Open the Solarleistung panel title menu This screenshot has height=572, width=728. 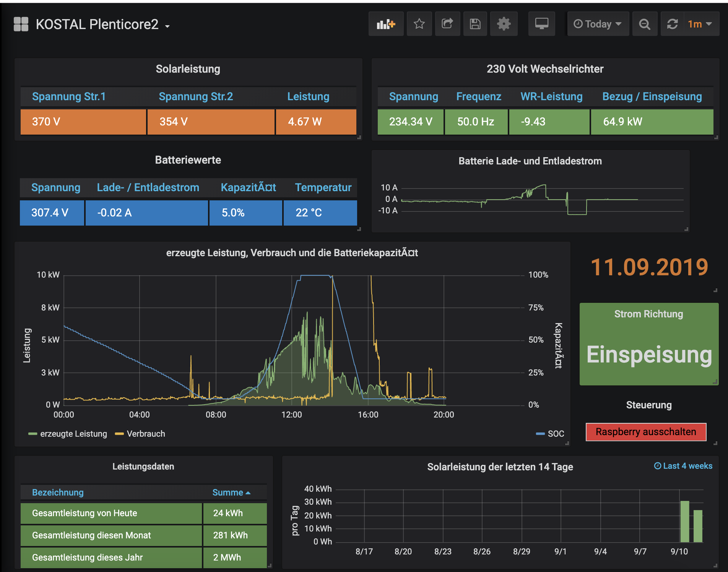pos(188,69)
